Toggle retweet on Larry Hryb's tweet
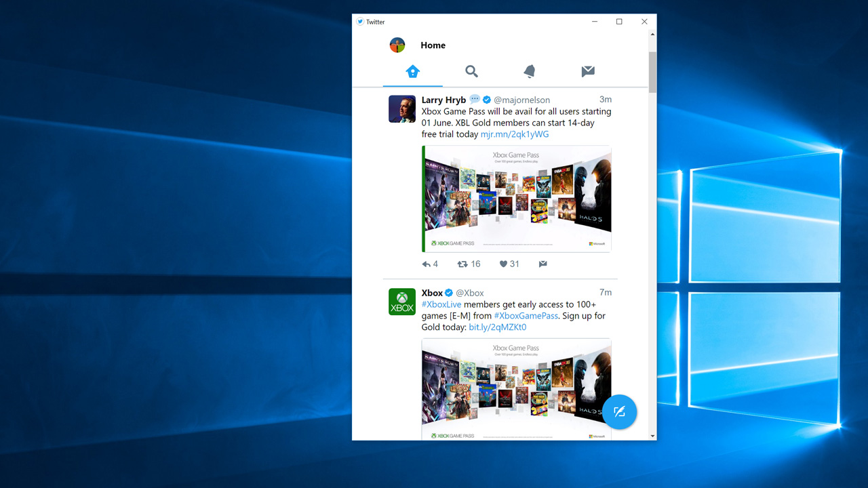The height and width of the screenshot is (488, 868). click(463, 264)
